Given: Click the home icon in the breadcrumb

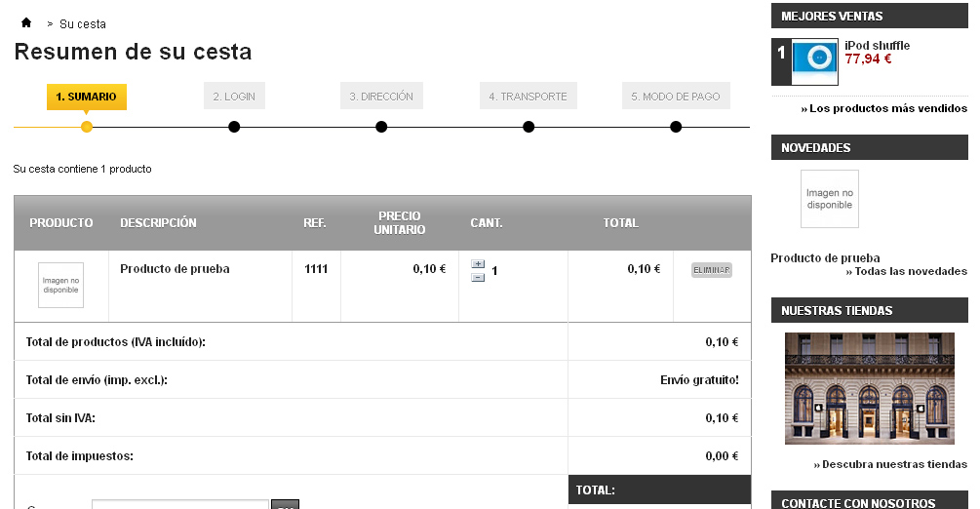Looking at the screenshot, I should (26, 23).
